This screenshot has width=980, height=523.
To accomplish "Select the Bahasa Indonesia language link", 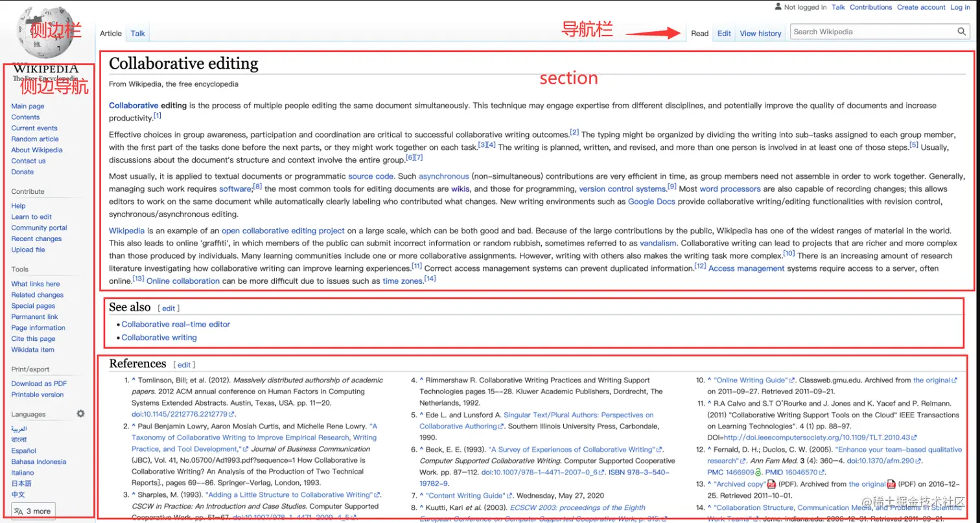I will 38,462.
